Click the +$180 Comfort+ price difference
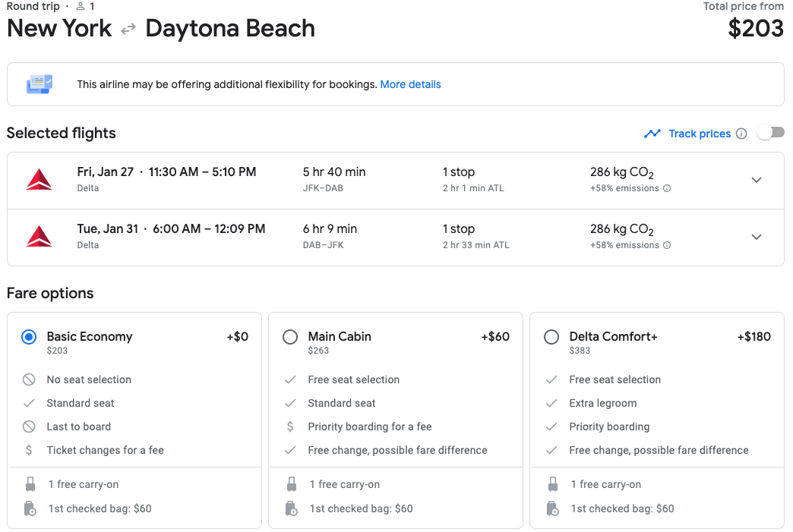Image resolution: width=793 pixels, height=532 pixels. pyautogui.click(x=754, y=336)
